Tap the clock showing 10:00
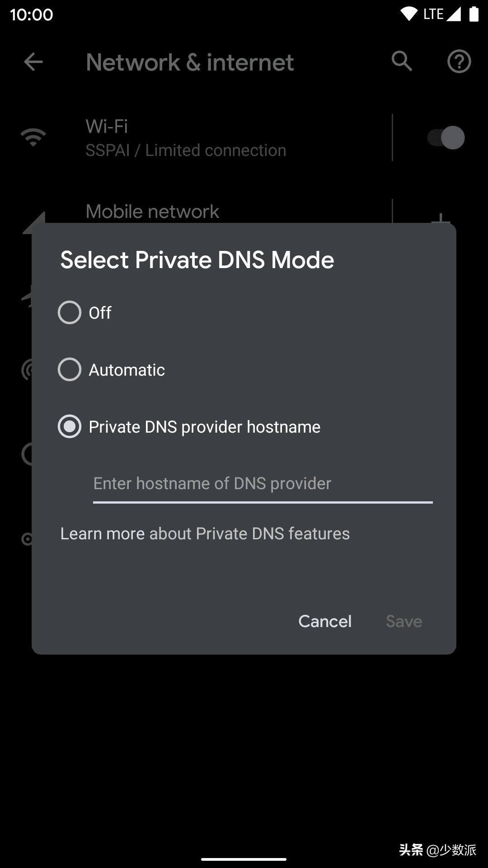Image resolution: width=488 pixels, height=868 pixels. coord(32,14)
